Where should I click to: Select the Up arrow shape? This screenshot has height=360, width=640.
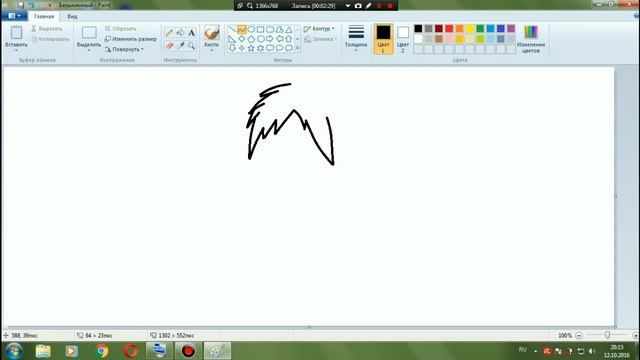click(x=289, y=39)
